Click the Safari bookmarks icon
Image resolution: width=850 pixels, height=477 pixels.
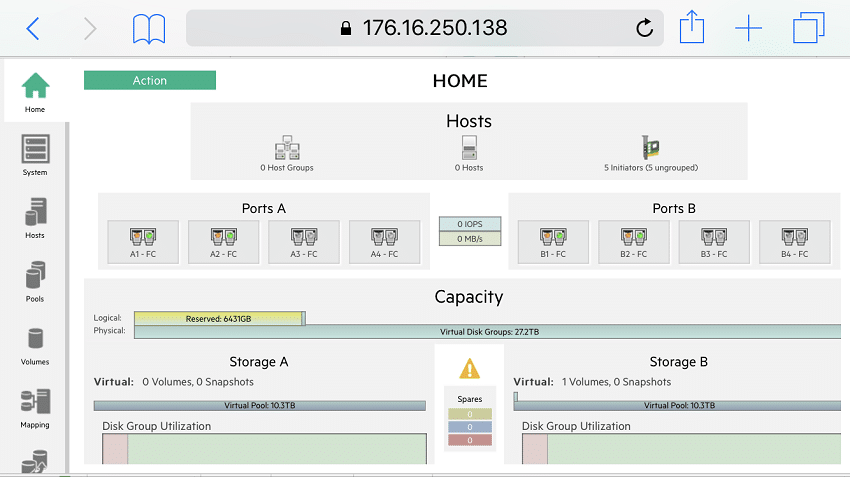click(149, 29)
